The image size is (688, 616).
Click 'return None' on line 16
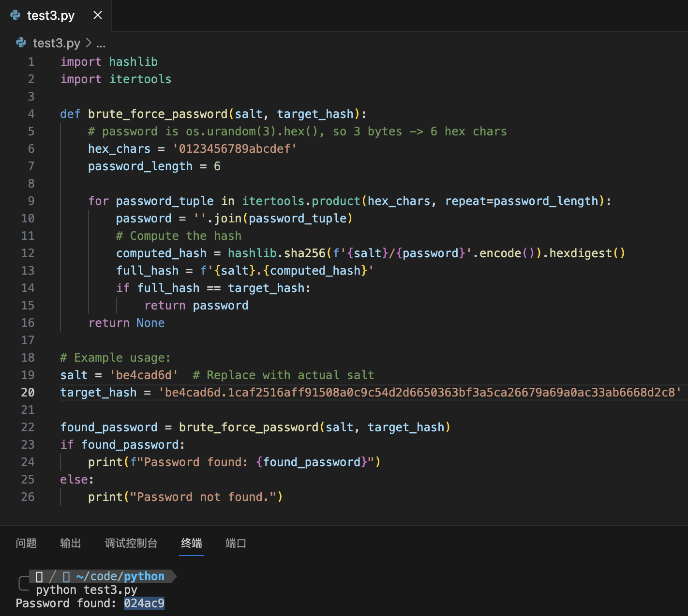click(x=126, y=323)
